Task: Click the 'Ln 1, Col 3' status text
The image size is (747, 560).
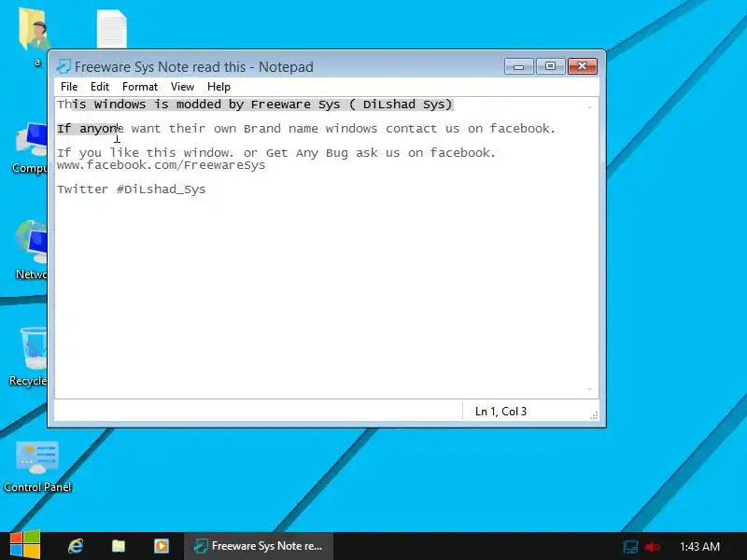Action: click(500, 411)
